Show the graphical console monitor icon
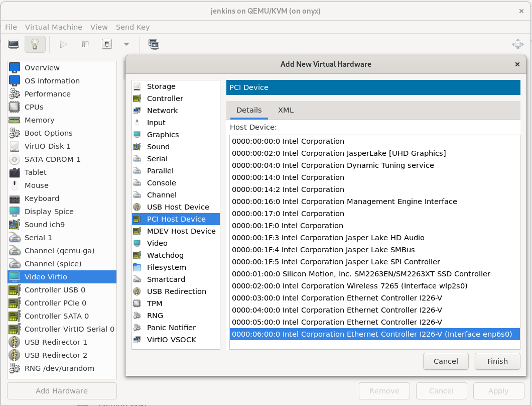The height and width of the screenshot is (406, 532). point(14,44)
